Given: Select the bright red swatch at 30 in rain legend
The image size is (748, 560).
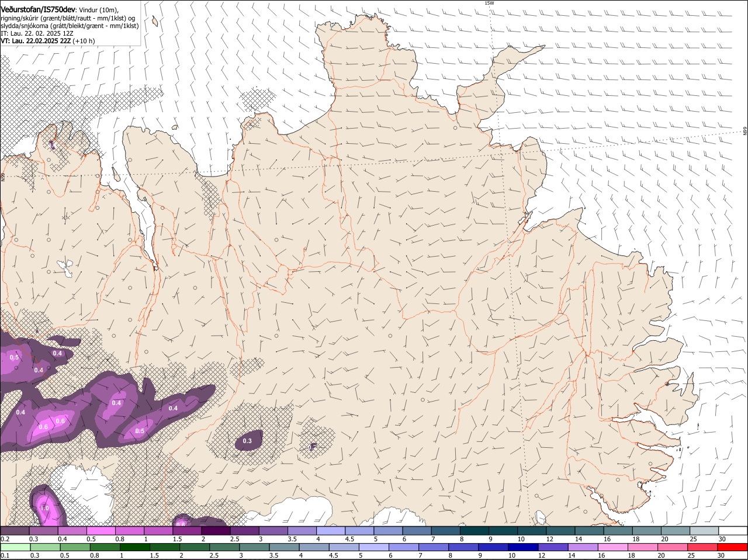Looking at the screenshot, I should 733,548.
